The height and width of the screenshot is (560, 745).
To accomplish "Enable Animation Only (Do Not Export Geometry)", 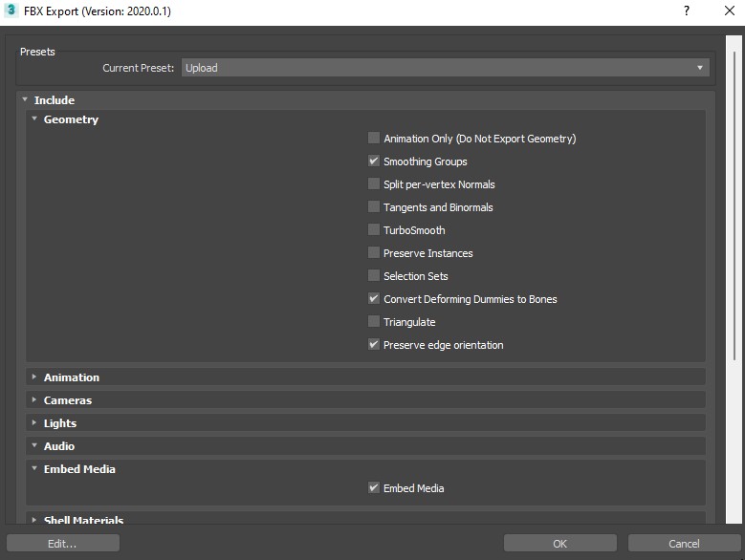I will (x=374, y=139).
